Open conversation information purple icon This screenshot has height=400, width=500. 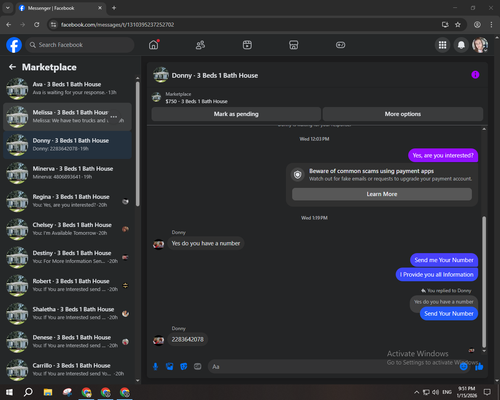coord(475,75)
